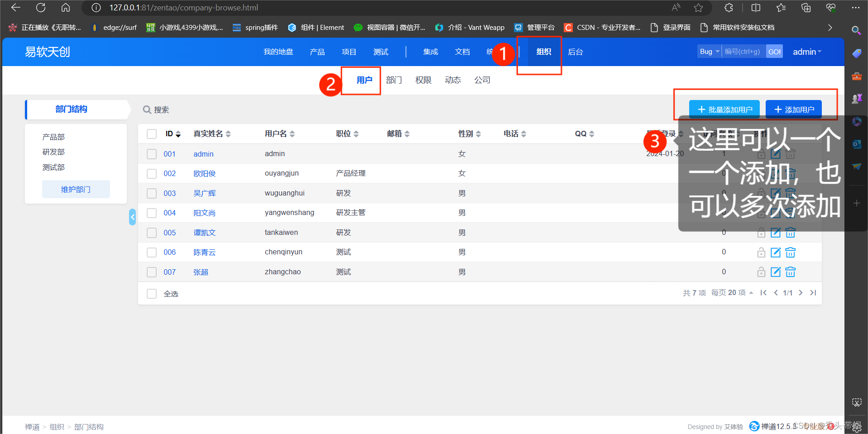Open the admin account dropdown
The image size is (868, 434).
click(x=807, y=52)
